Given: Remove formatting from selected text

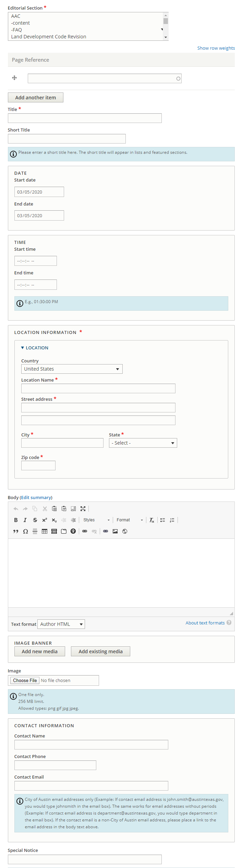Looking at the screenshot, I should pyautogui.click(x=151, y=520).
